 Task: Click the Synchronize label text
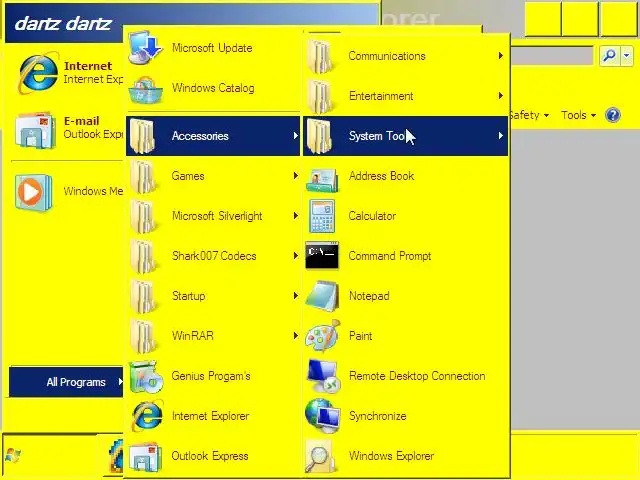coord(378,416)
